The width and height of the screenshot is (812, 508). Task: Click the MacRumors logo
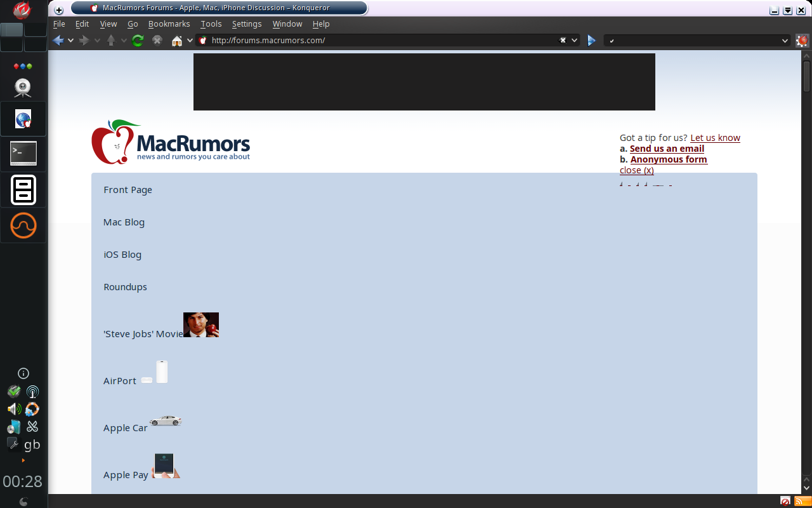coord(171,142)
